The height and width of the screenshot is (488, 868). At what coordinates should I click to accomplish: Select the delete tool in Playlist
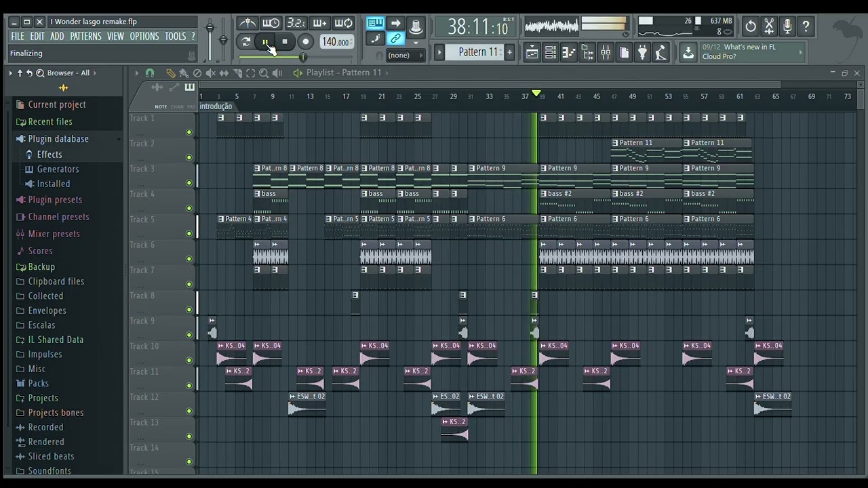[x=197, y=73]
